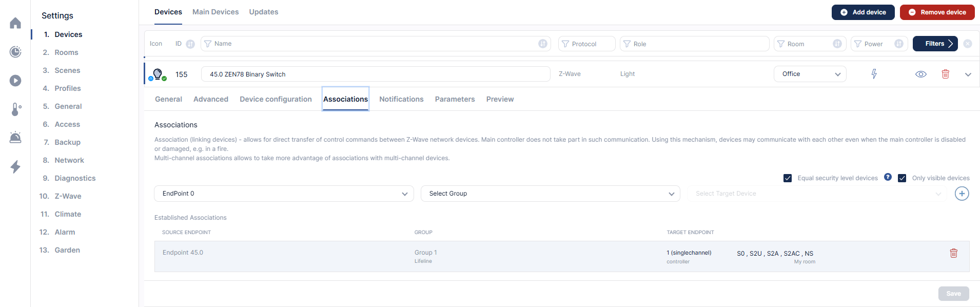Click the play scenes sidebar icon
The height and width of the screenshot is (307, 980).
(x=15, y=81)
